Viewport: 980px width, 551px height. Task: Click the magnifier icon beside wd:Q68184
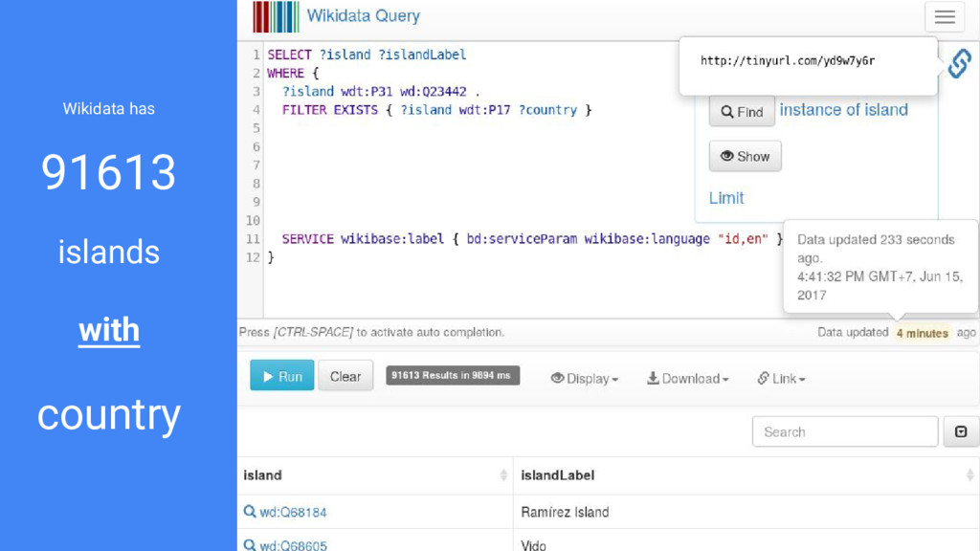[x=250, y=512]
